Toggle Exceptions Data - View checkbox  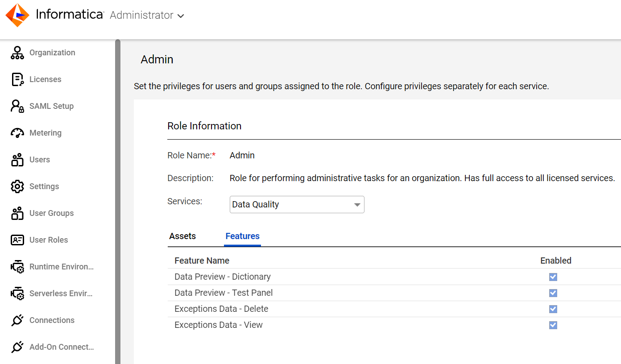click(x=553, y=325)
